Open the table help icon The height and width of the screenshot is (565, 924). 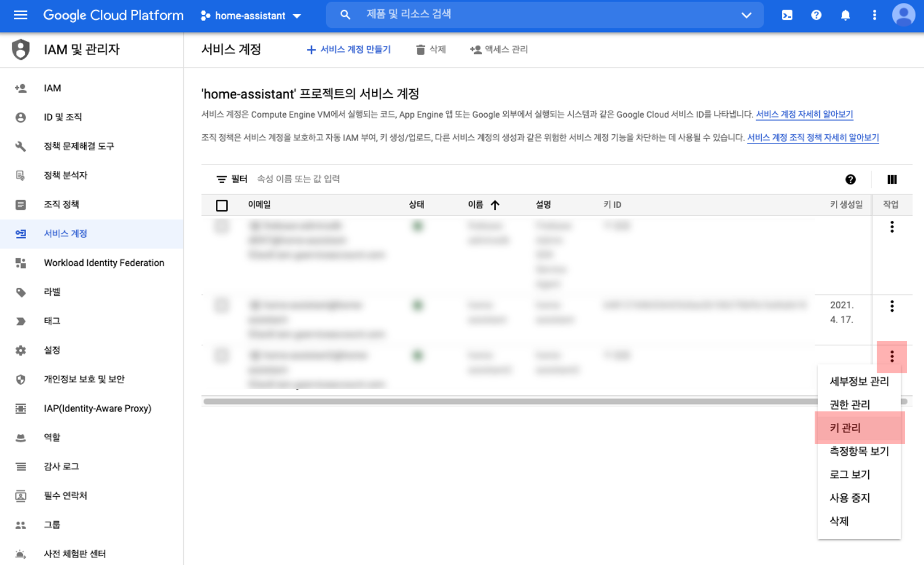(x=850, y=180)
